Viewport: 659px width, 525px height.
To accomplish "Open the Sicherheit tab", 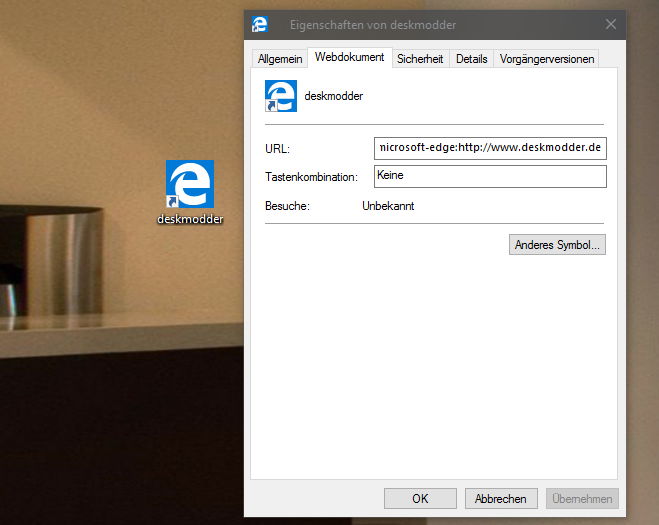I will 420,59.
